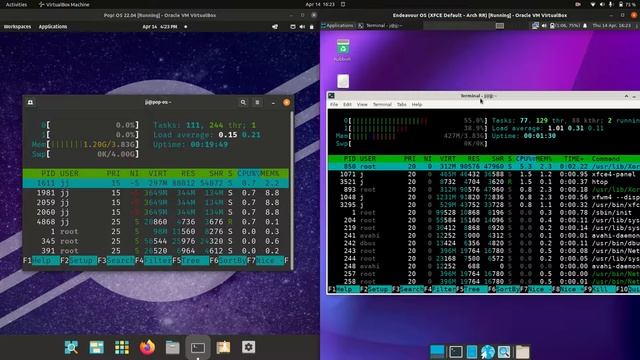640x360 pixels.
Task: Click Activities in host top bar
Action: (x=16, y=4)
